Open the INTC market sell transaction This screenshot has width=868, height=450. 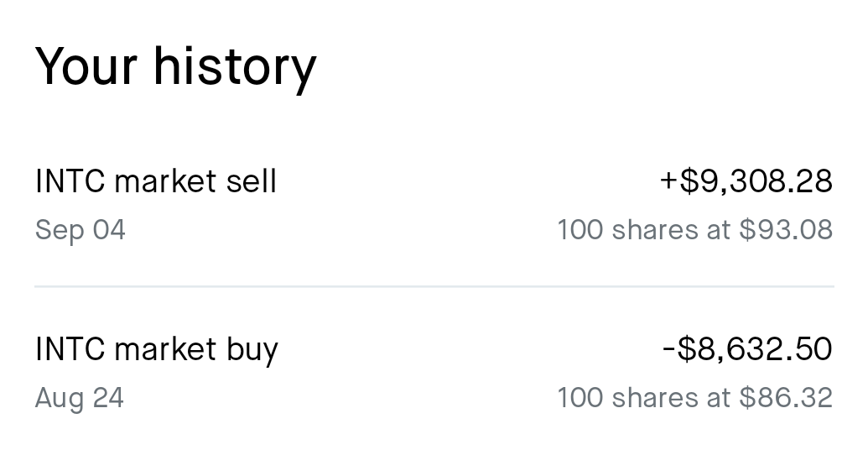point(434,205)
